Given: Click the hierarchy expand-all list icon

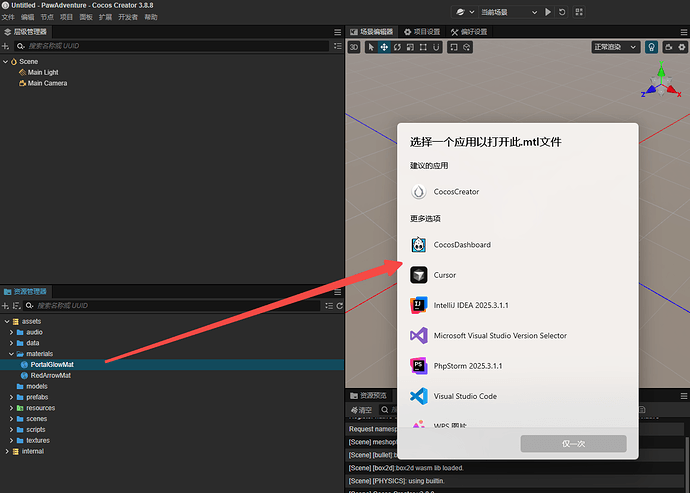Looking at the screenshot, I should tap(338, 46).
